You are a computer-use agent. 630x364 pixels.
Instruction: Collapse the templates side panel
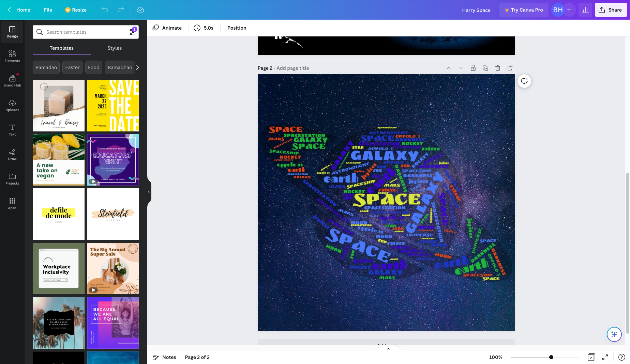pos(149,192)
